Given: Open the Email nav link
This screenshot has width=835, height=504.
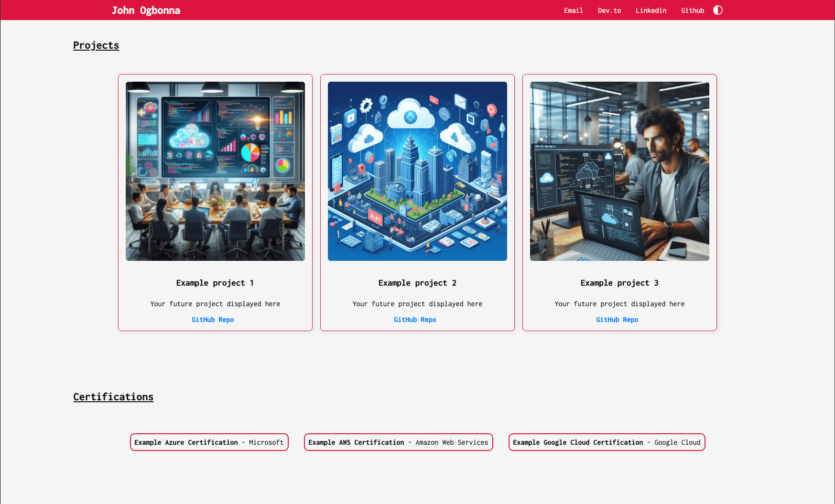Looking at the screenshot, I should coord(573,11).
